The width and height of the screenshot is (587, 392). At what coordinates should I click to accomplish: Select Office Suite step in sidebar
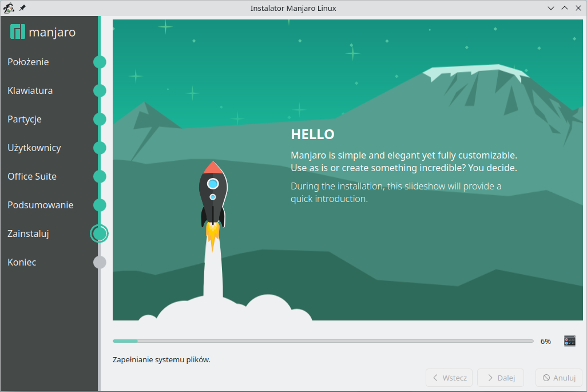[32, 176]
